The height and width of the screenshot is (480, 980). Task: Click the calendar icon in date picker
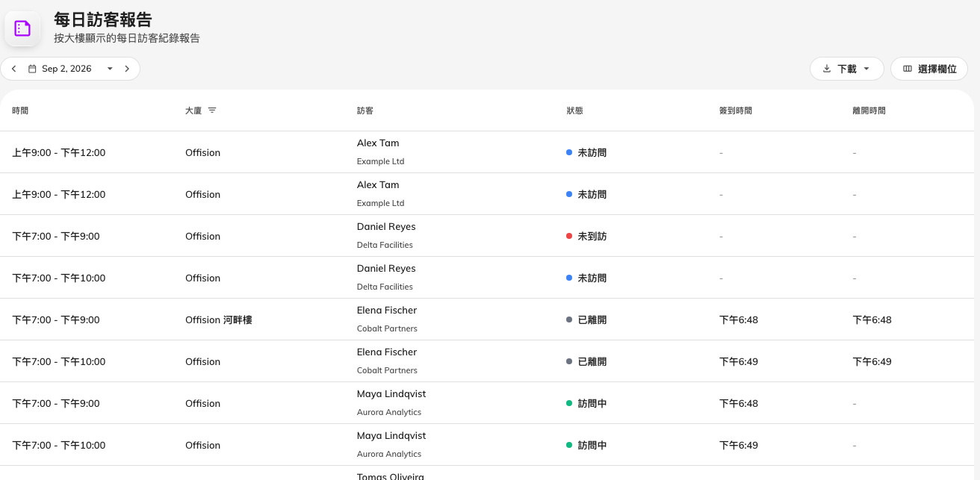point(32,69)
